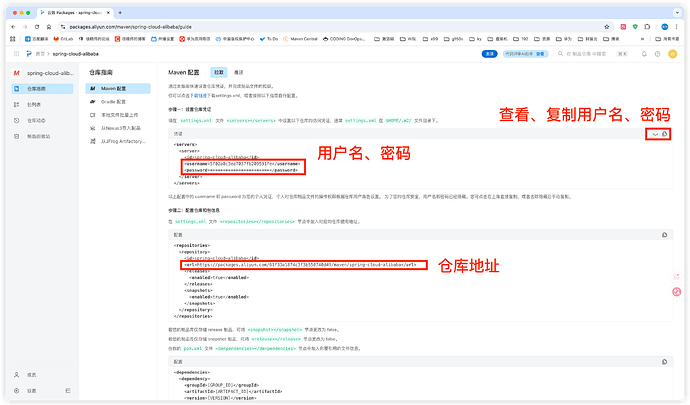Open import from Nexus3 item
The image size is (690, 405).
click(x=118, y=128)
